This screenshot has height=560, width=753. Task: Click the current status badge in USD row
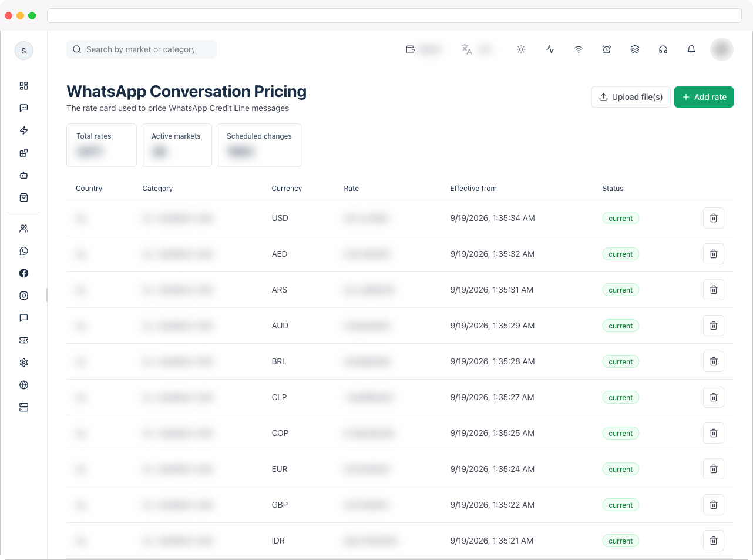pyautogui.click(x=621, y=218)
